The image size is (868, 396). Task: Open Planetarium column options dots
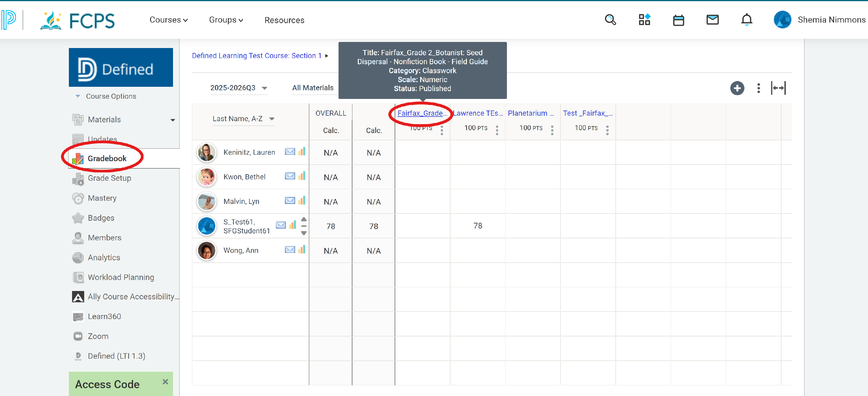point(552,130)
